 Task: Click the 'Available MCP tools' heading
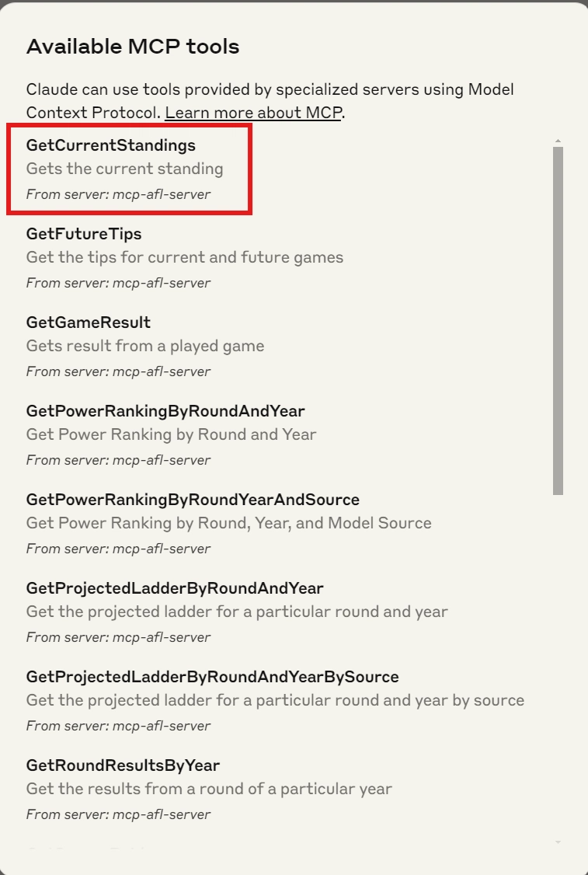(133, 47)
